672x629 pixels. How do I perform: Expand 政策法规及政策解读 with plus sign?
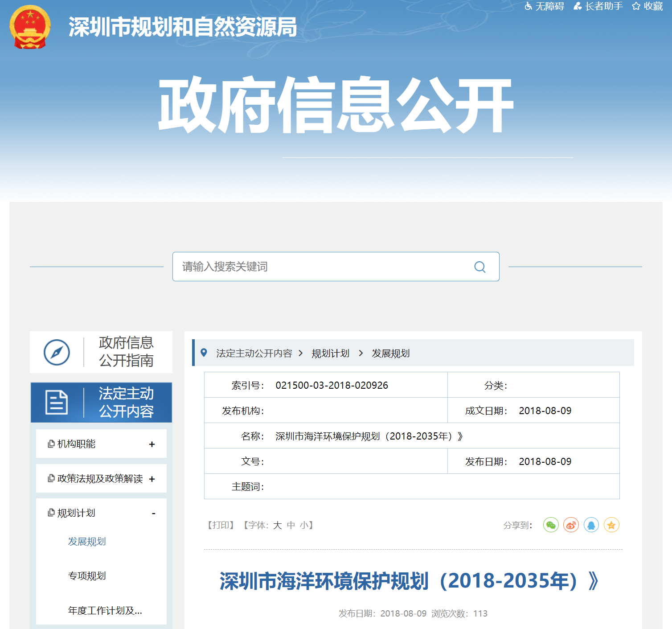click(x=152, y=479)
